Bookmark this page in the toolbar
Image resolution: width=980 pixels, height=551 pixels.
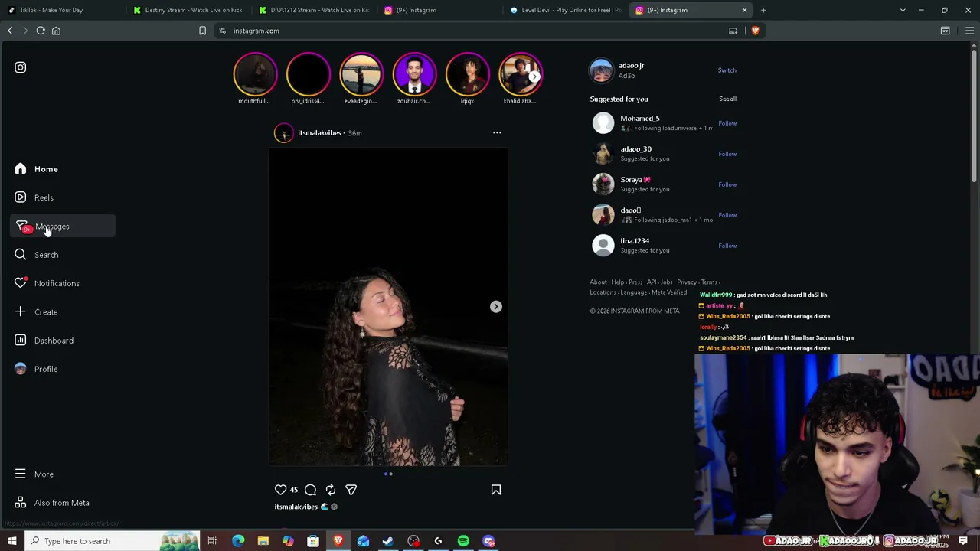click(202, 31)
